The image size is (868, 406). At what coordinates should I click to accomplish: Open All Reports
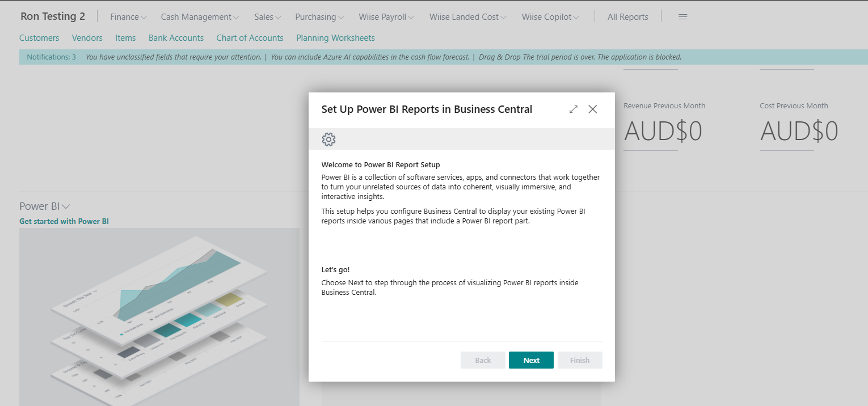pyautogui.click(x=627, y=17)
